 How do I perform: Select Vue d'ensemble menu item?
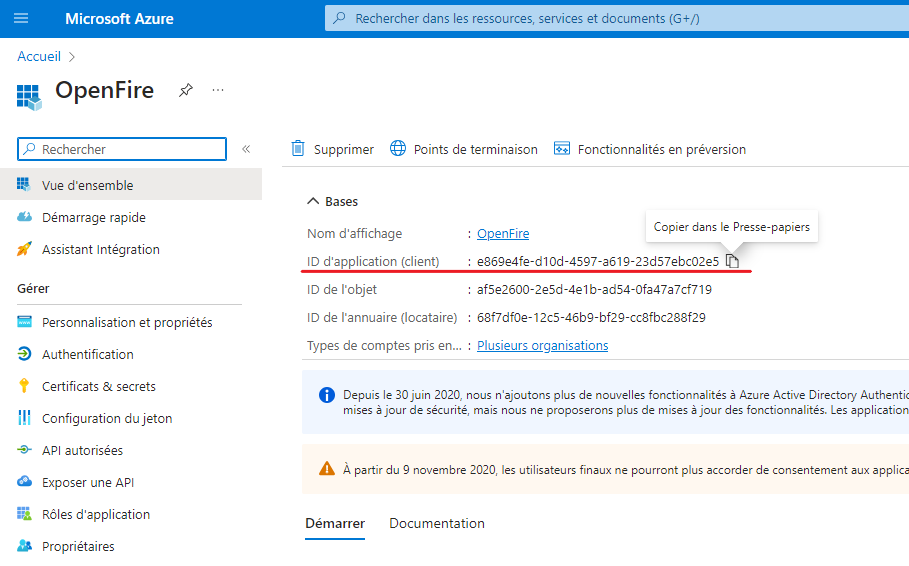[131, 185]
